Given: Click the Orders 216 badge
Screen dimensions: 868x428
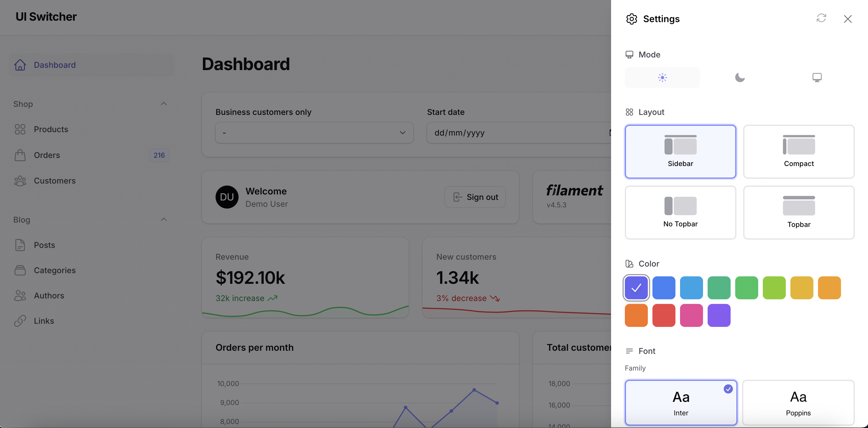Looking at the screenshot, I should pyautogui.click(x=159, y=155).
